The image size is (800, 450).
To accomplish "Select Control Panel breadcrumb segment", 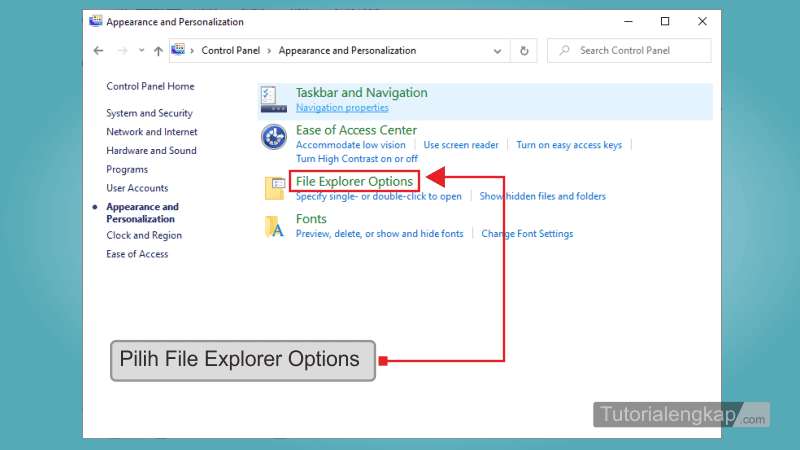I will point(231,51).
